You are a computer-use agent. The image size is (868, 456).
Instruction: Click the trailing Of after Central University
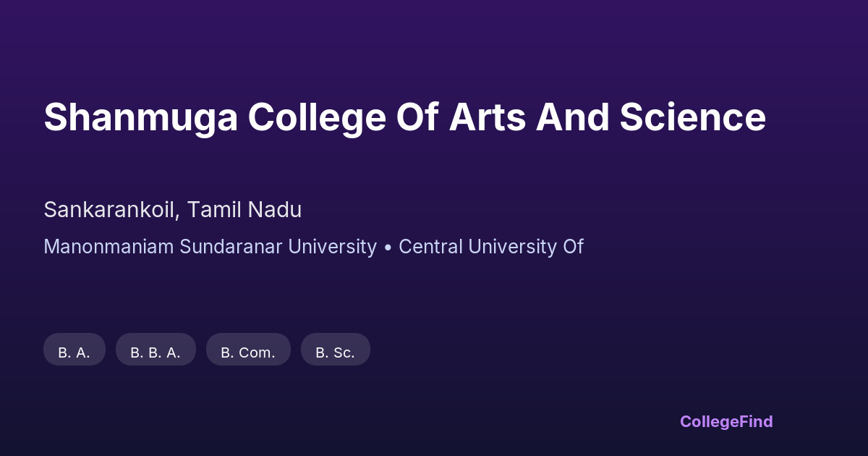(x=573, y=247)
